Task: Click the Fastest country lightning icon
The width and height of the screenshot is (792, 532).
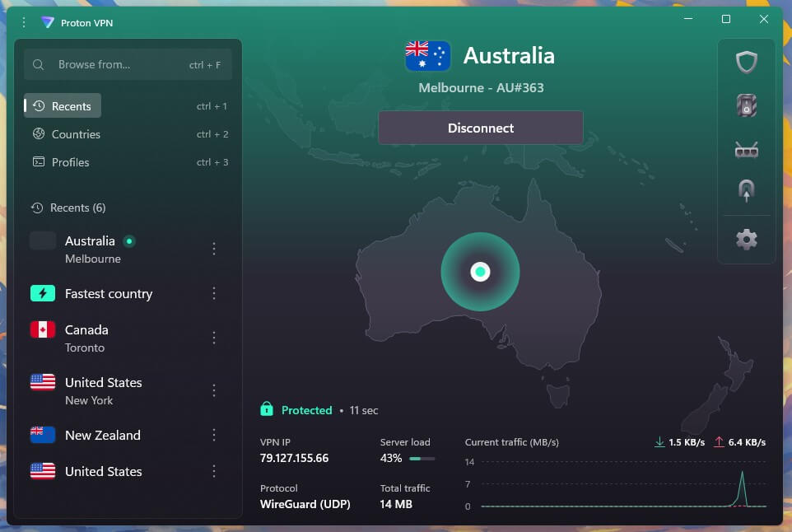Action: click(x=43, y=293)
